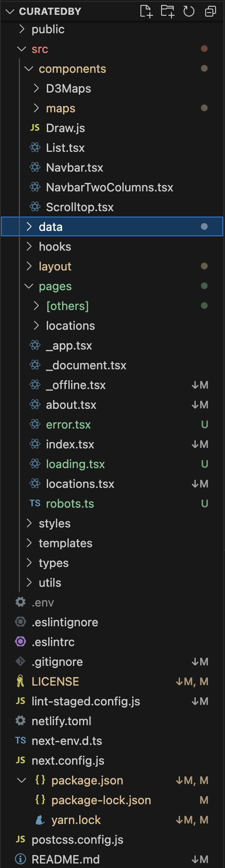Collapse the src folder chevron
225x868 pixels.
point(21,49)
